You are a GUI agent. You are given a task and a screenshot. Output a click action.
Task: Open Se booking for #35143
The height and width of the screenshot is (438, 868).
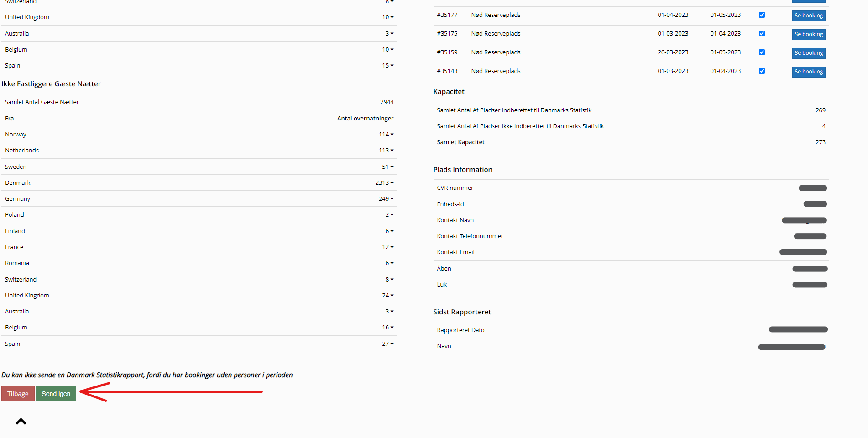pyautogui.click(x=808, y=72)
